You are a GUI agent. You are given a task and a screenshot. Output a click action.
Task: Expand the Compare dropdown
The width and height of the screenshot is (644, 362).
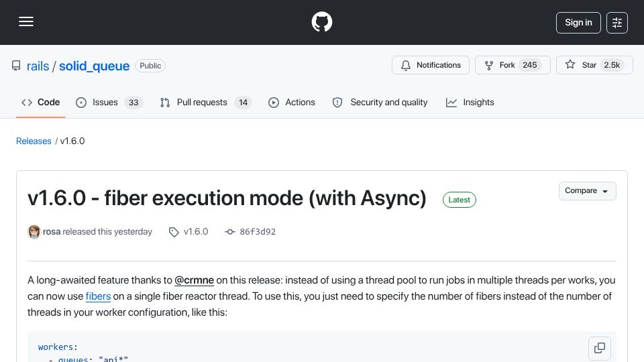pyautogui.click(x=588, y=191)
